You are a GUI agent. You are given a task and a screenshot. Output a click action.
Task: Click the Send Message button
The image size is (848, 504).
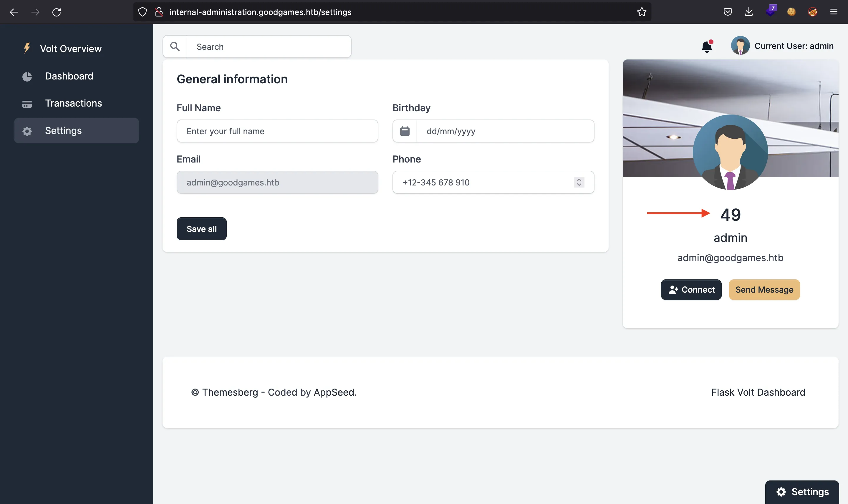[764, 289]
